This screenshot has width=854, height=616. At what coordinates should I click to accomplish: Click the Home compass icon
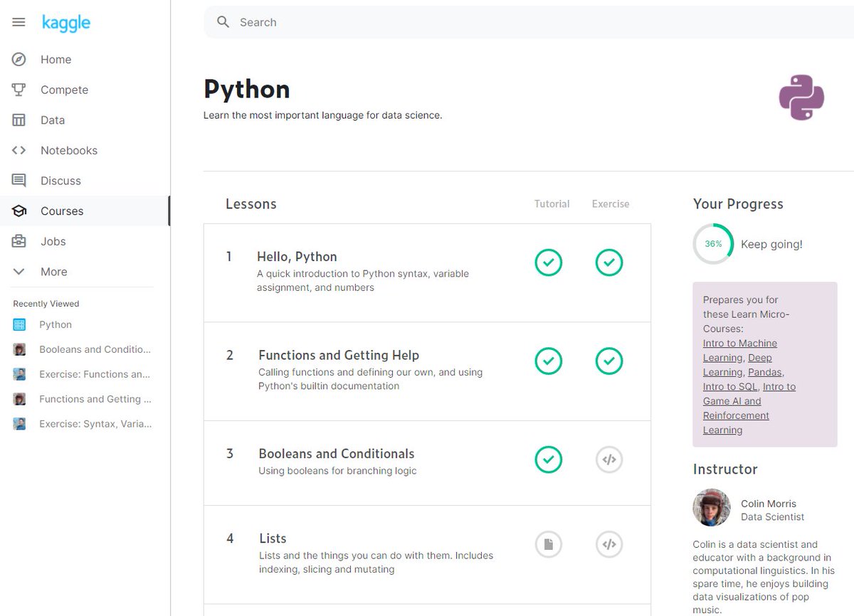pos(19,59)
